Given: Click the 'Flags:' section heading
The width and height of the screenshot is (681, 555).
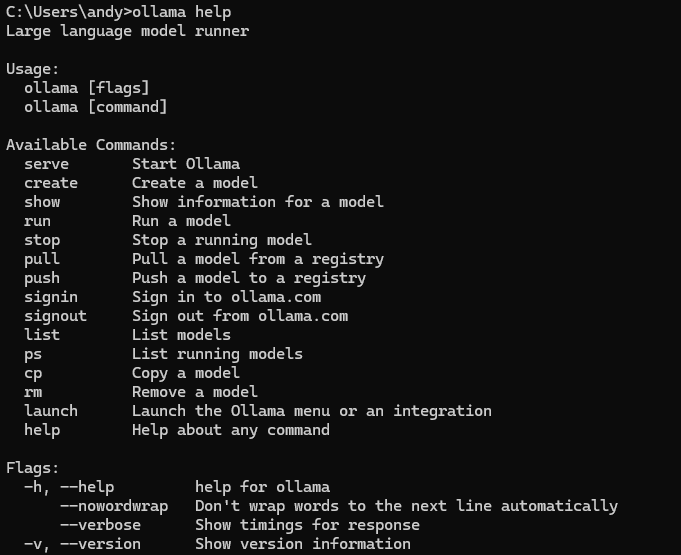Looking at the screenshot, I should click(33, 468).
